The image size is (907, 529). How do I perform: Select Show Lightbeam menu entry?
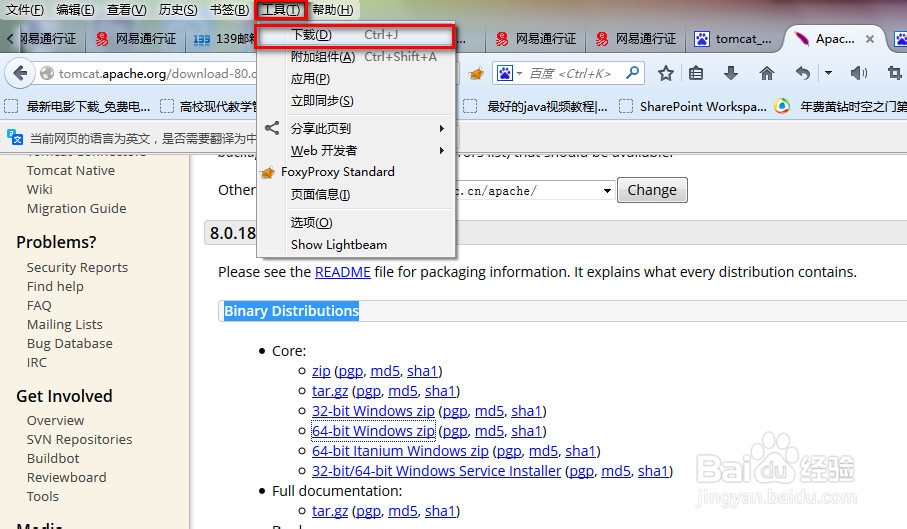point(355,245)
